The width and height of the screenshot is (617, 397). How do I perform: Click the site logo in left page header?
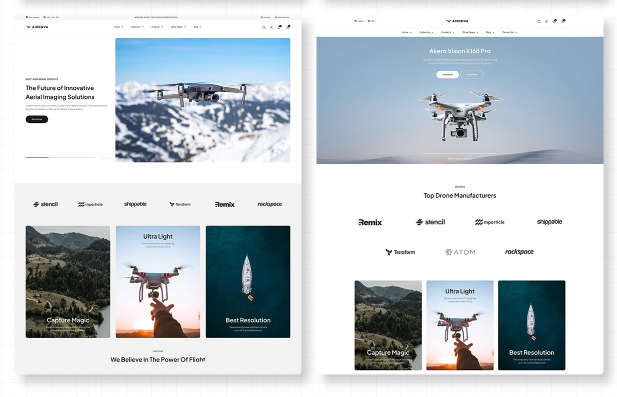(x=37, y=27)
